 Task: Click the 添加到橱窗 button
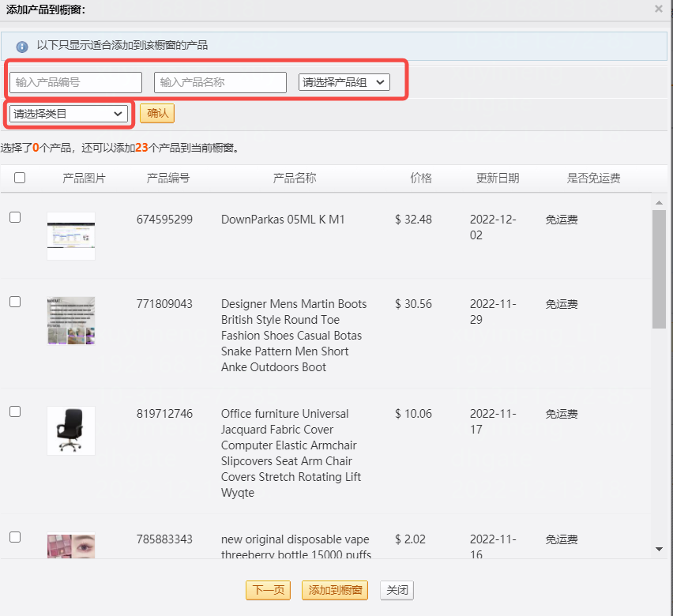point(335,590)
